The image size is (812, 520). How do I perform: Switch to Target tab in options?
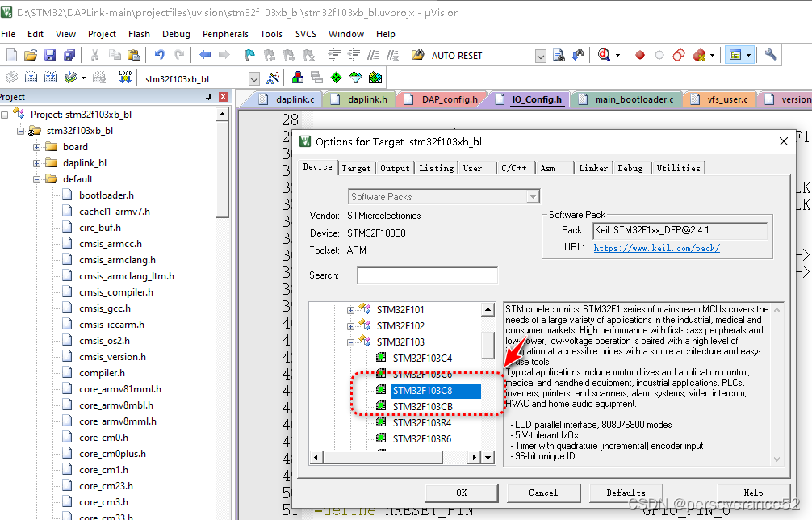point(356,168)
